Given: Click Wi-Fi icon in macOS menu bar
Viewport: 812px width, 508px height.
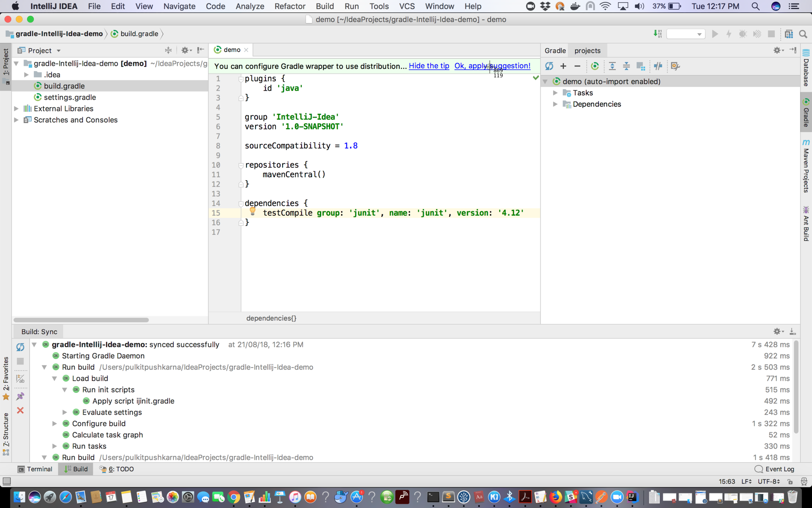Looking at the screenshot, I should click(605, 6).
